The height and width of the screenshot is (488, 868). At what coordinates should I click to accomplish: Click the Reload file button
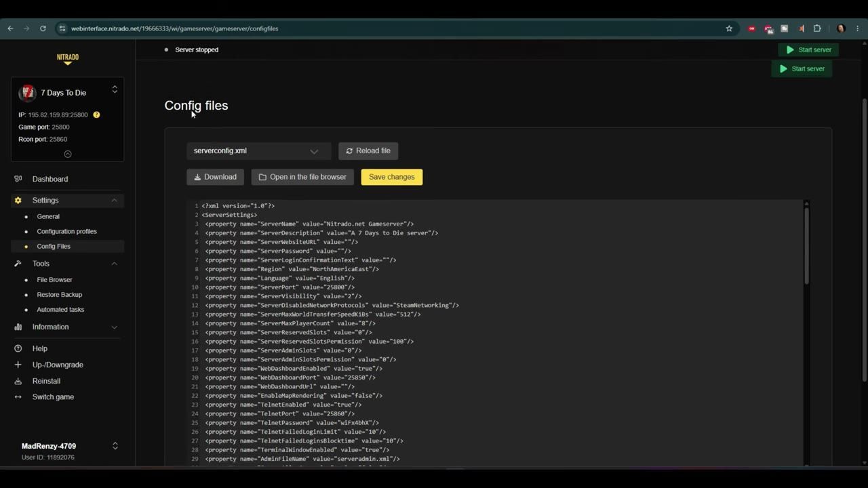pyautogui.click(x=368, y=151)
